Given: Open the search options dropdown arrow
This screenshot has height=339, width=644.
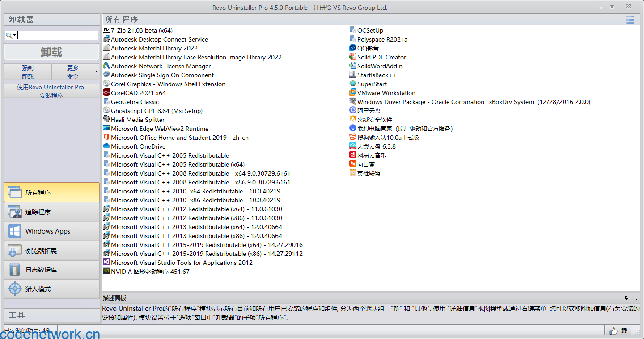Looking at the screenshot, I should tap(15, 36).
